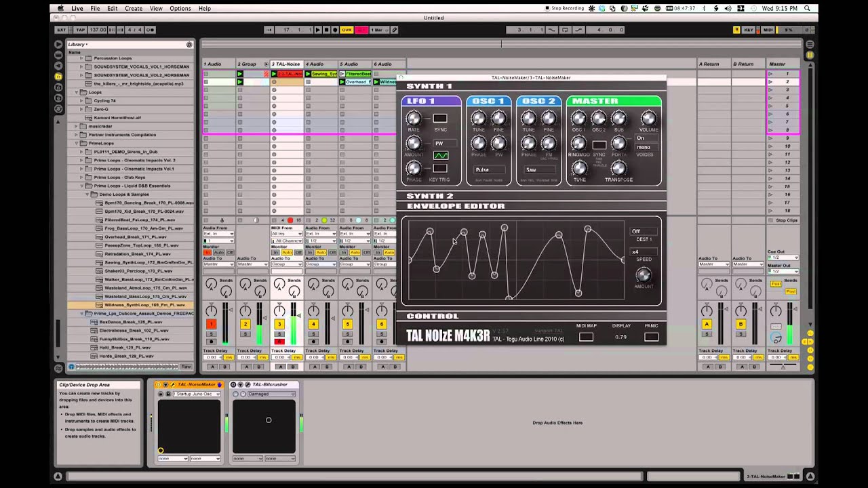Toggle TAL-NoiseMaker device activator
868x488 pixels.
tap(160, 384)
